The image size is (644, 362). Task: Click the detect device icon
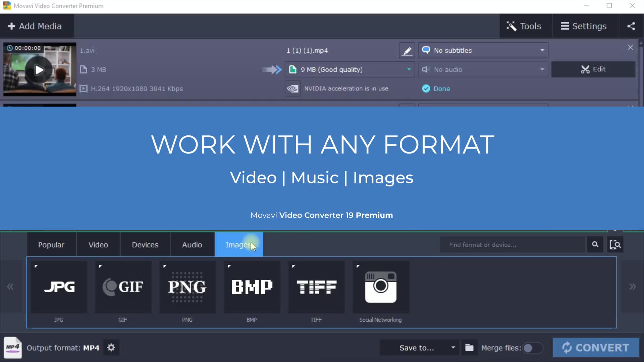(615, 245)
